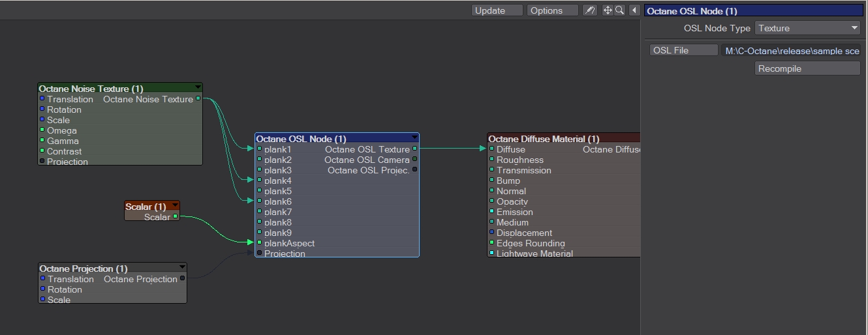Screen dimensions: 868x335
Task: Click the Contrast input port on Noise Texture
Action: click(x=42, y=151)
